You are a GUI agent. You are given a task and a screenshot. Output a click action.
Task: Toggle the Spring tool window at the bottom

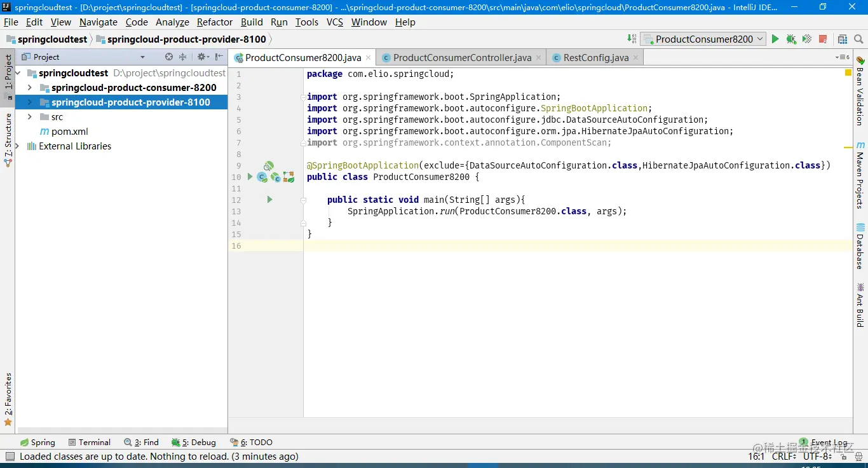coord(37,443)
